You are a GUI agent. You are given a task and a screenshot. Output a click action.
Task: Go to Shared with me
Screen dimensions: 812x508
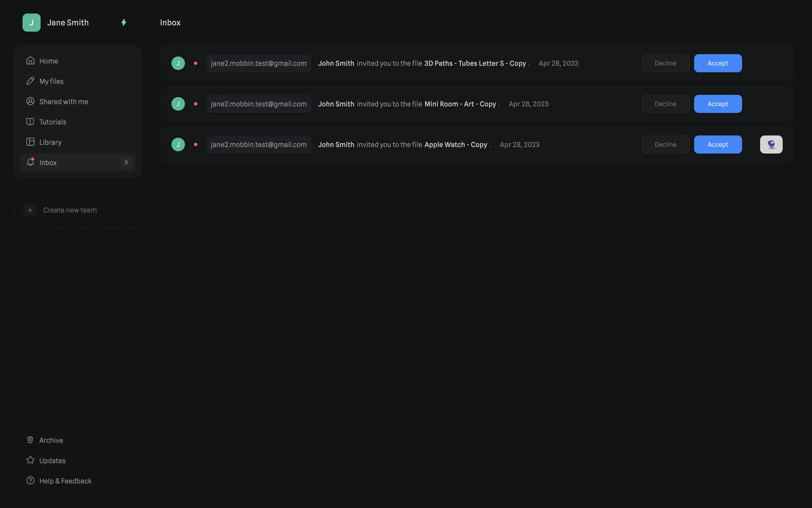coord(63,102)
